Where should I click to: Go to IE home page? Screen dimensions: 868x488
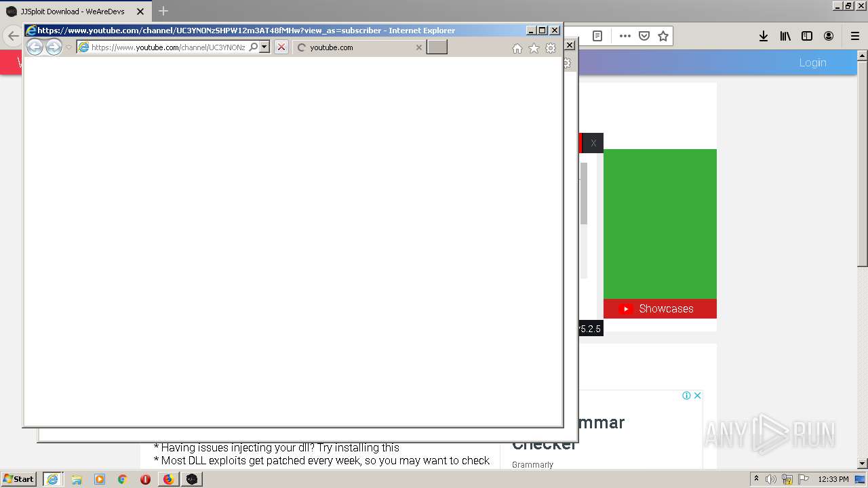coord(517,48)
